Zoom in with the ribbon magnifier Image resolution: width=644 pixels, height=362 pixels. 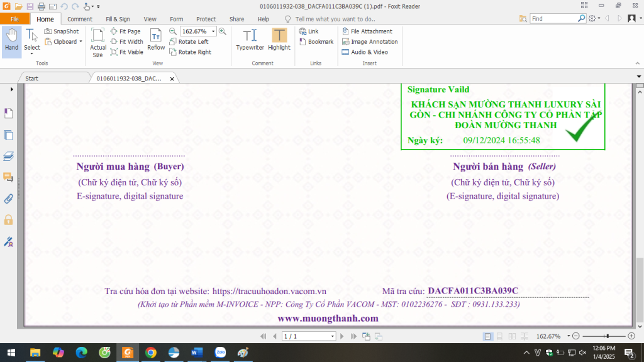tap(223, 31)
